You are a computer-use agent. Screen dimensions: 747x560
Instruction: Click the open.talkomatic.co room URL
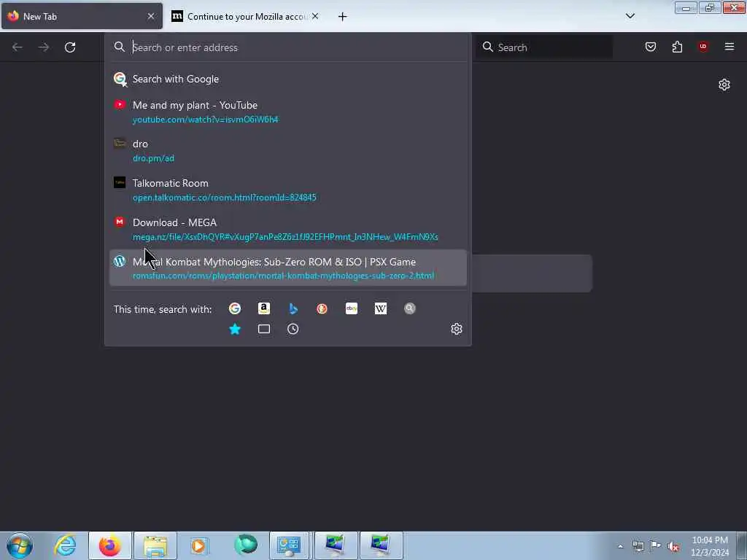tap(225, 198)
